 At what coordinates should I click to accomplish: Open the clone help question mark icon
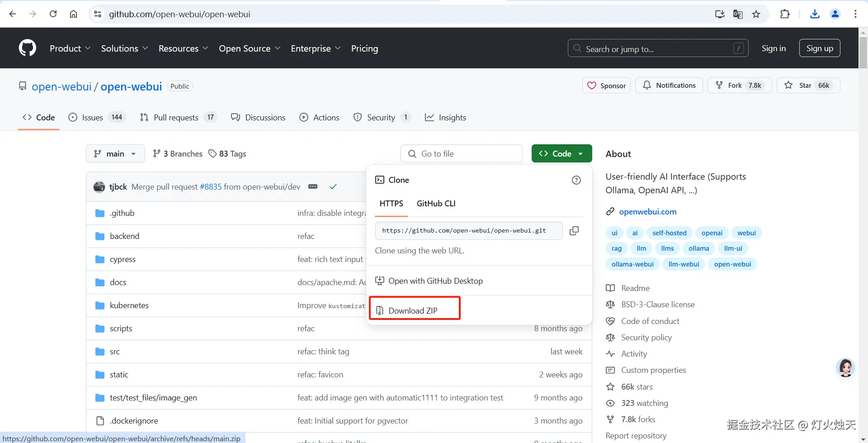tap(576, 180)
